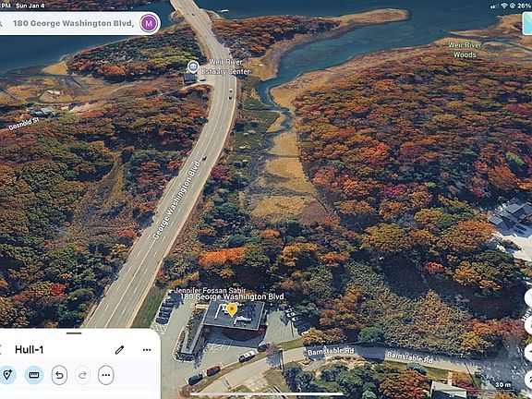Open the map style layers thumbnail
This screenshot has height=399, width=532.
point(527,22)
